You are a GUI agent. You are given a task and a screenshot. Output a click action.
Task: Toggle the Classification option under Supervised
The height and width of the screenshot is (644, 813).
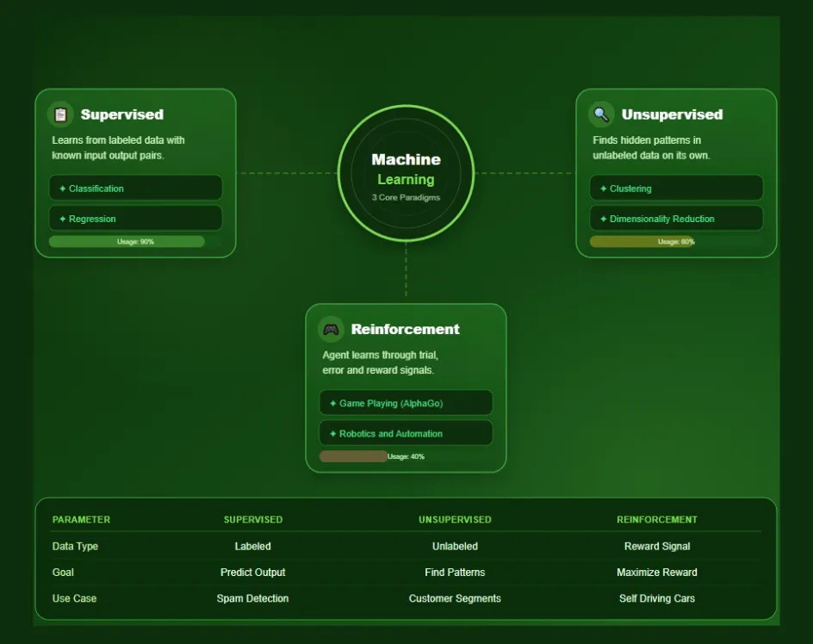pyautogui.click(x=135, y=188)
